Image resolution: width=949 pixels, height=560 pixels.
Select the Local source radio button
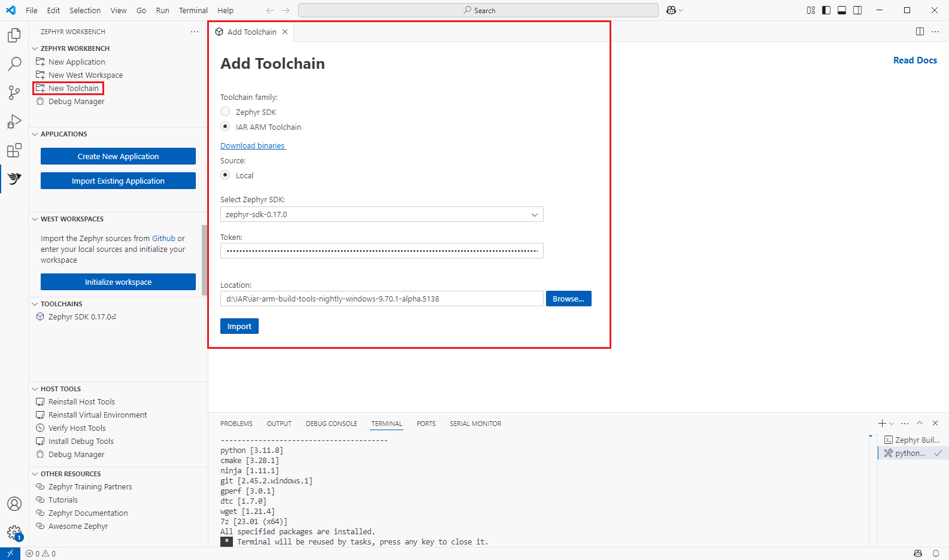click(x=225, y=175)
